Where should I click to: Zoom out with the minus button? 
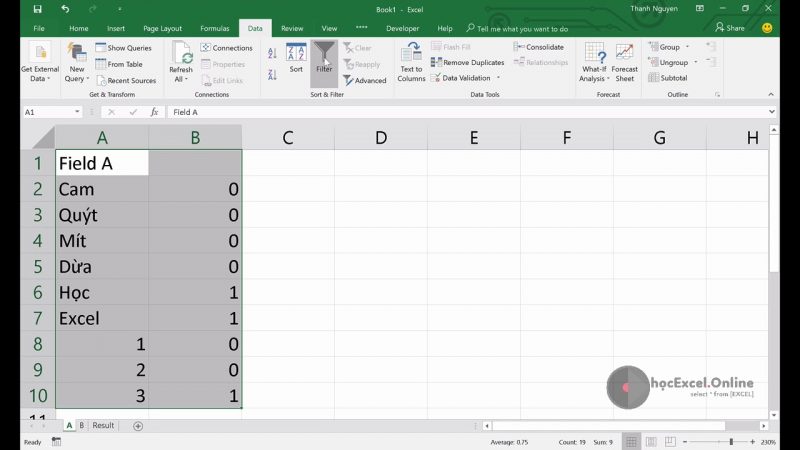(685, 442)
